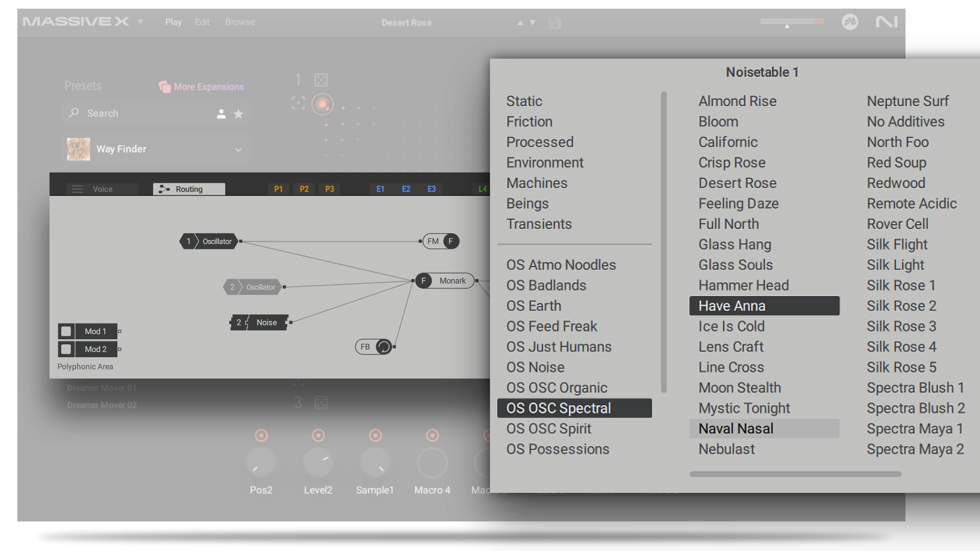Select the P2 modulation tab
This screenshot has height=551, width=980.
tap(304, 189)
